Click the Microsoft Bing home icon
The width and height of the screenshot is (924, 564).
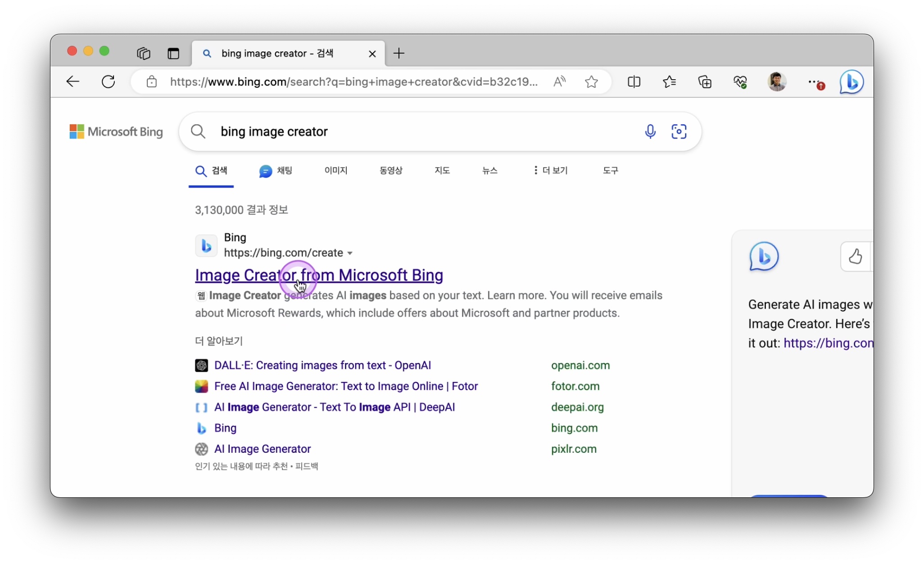(115, 131)
